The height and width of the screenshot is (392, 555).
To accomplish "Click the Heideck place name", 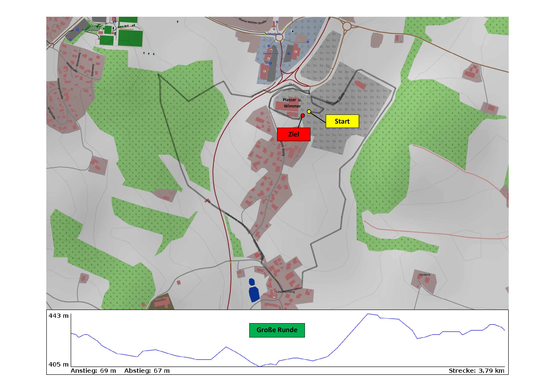I will click(x=424, y=275).
